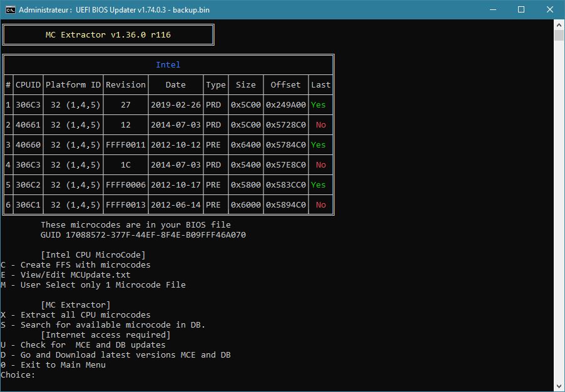Click the window title text 'UEFI BIOS Updater v1.74.0.3'
Image resolution: width=565 pixels, height=392 pixels.
pyautogui.click(x=121, y=10)
